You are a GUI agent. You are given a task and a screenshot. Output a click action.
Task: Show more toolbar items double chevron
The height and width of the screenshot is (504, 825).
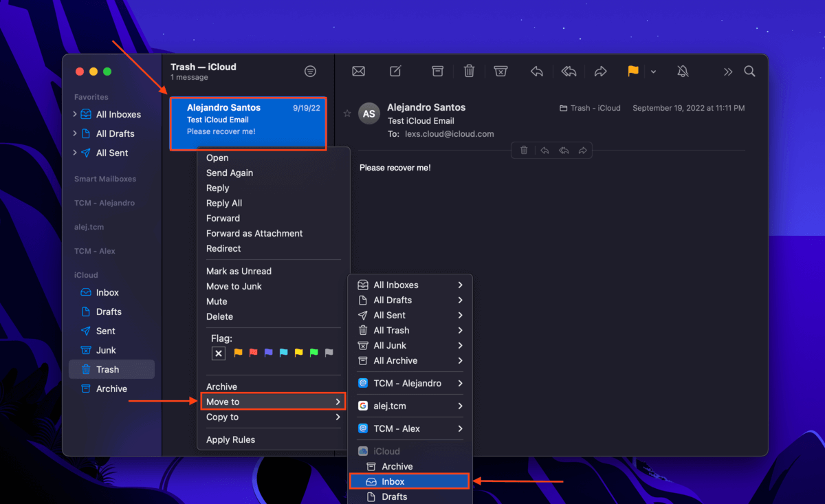(x=728, y=72)
